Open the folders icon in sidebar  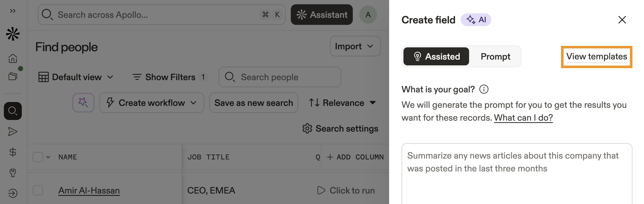[x=13, y=76]
